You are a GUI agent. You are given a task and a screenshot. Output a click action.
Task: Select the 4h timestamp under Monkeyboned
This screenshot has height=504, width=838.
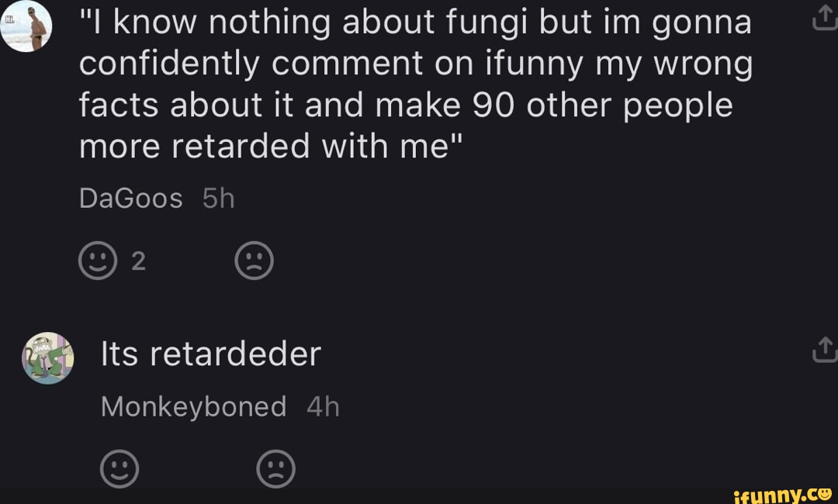pyautogui.click(x=322, y=406)
